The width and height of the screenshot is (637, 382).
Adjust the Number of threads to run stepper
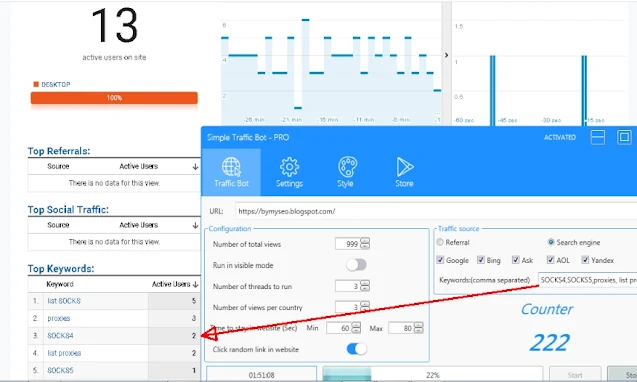tap(365, 286)
